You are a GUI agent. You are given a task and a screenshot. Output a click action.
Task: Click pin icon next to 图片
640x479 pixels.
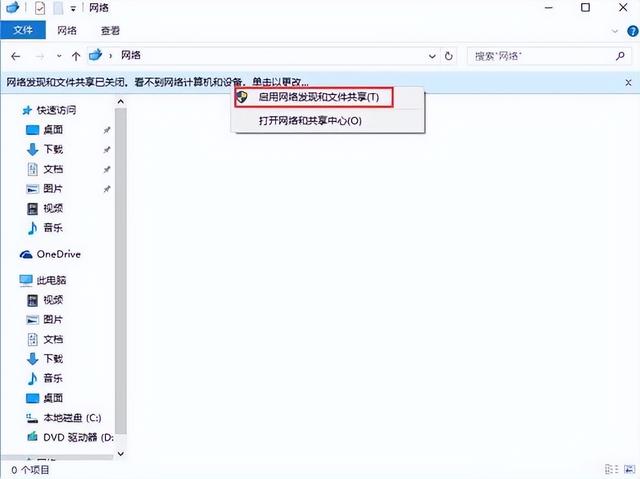pos(107,188)
